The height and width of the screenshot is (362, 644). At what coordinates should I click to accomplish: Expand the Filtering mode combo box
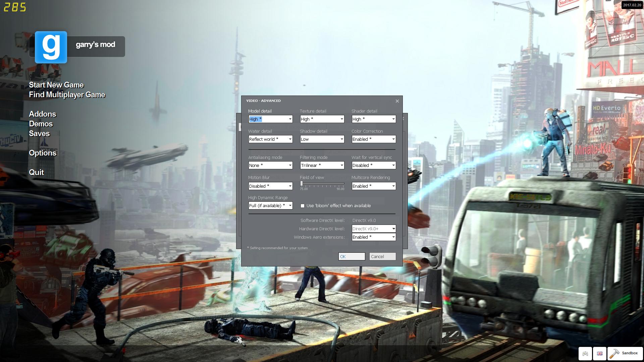click(342, 166)
